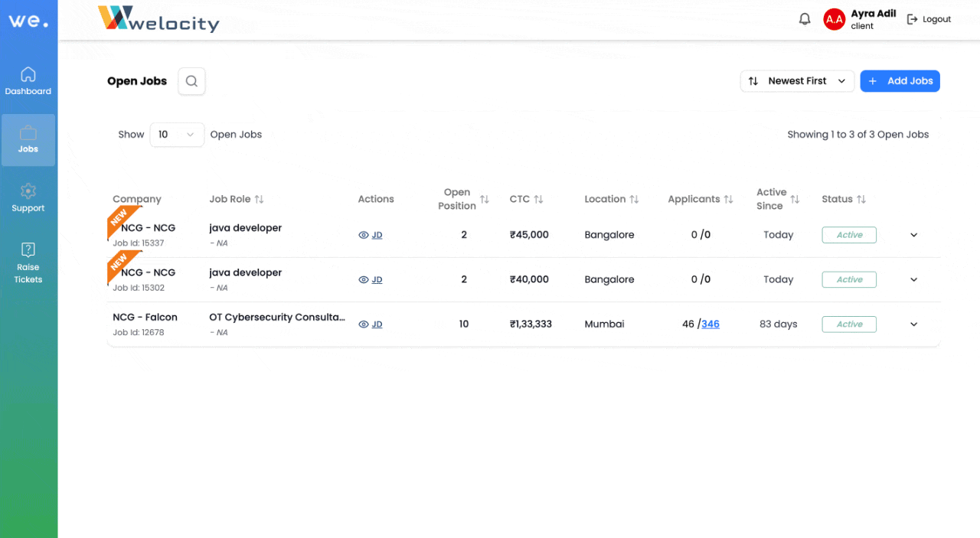View JD eye icon for Job 15337

click(x=364, y=235)
